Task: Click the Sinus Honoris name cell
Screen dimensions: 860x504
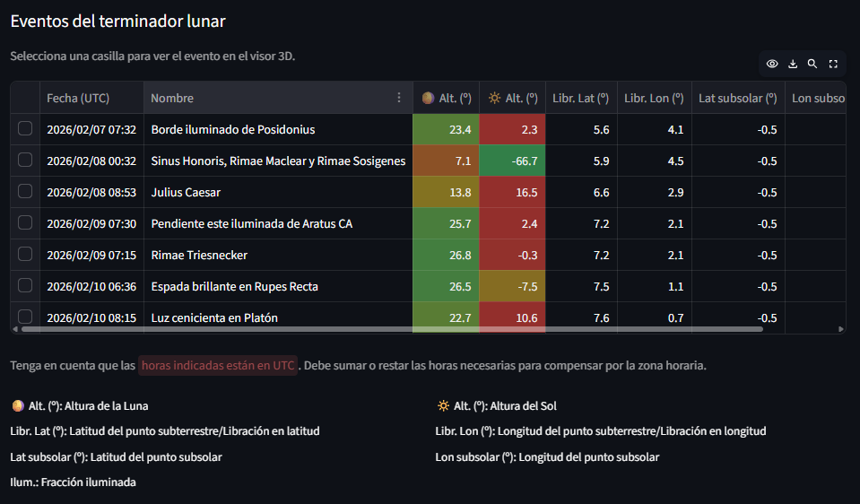Action: coord(278,161)
